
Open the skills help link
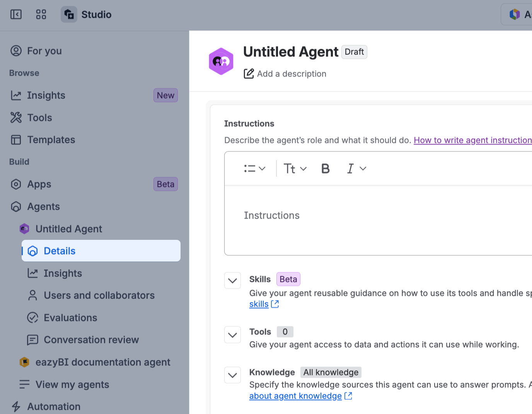coord(264,304)
